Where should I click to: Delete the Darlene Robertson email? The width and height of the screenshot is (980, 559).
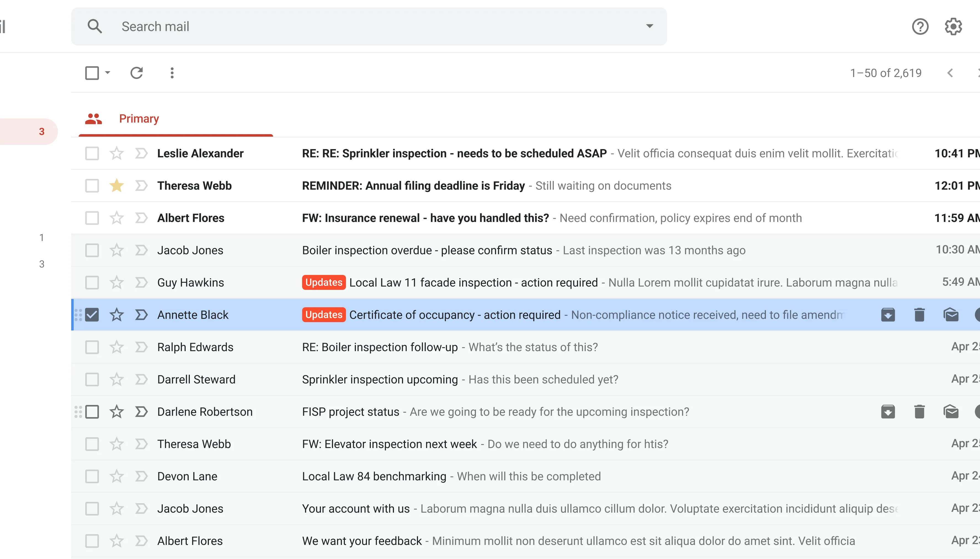tap(919, 412)
